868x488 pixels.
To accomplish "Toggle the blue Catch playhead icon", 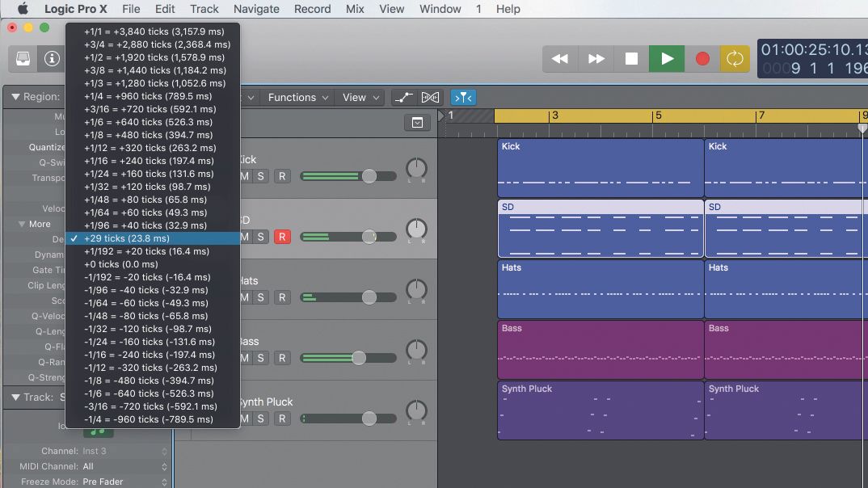I will click(x=463, y=98).
